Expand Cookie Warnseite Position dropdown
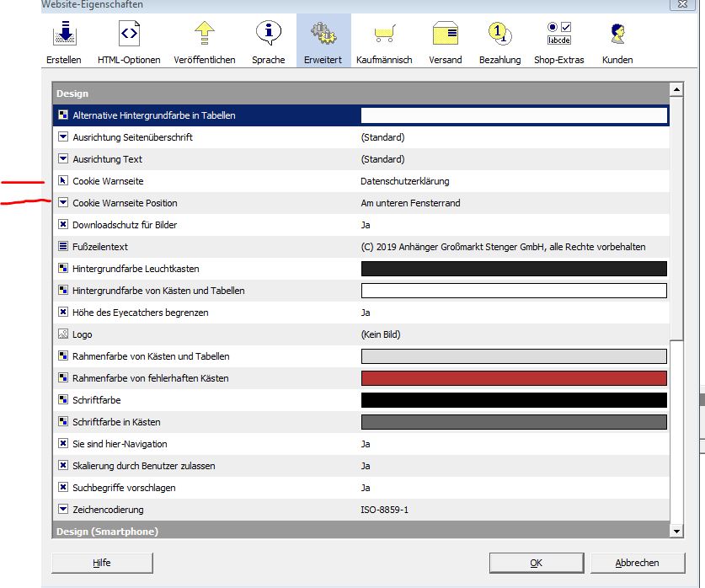This screenshot has height=588, width=705. pyautogui.click(x=63, y=203)
